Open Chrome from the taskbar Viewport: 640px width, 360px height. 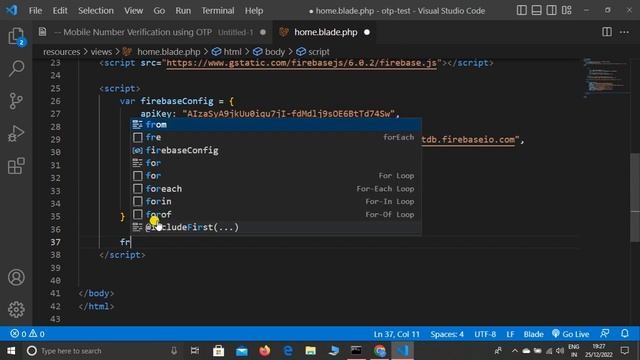point(380,351)
